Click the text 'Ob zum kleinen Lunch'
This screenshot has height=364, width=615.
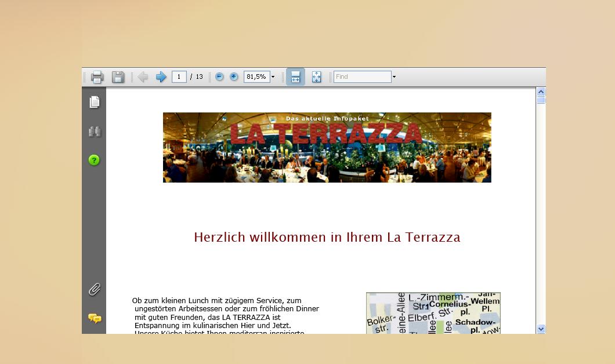point(171,300)
